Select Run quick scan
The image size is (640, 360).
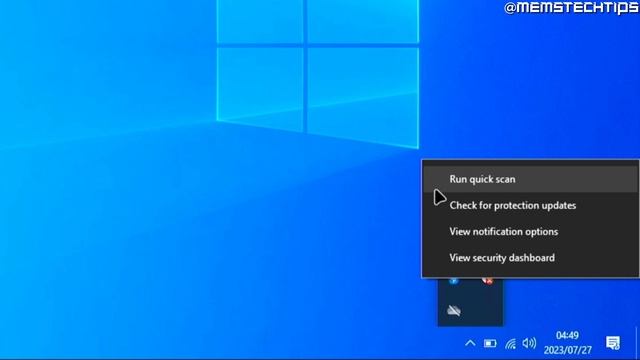pos(531,179)
